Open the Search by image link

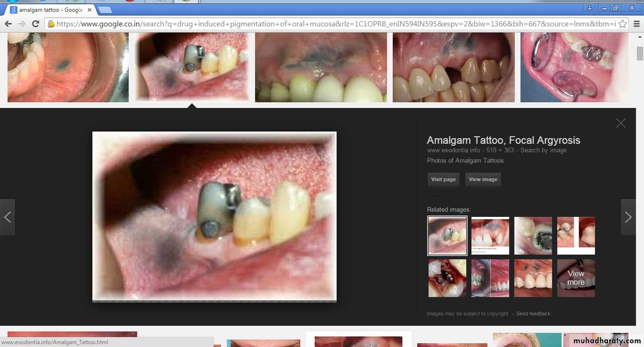click(543, 150)
